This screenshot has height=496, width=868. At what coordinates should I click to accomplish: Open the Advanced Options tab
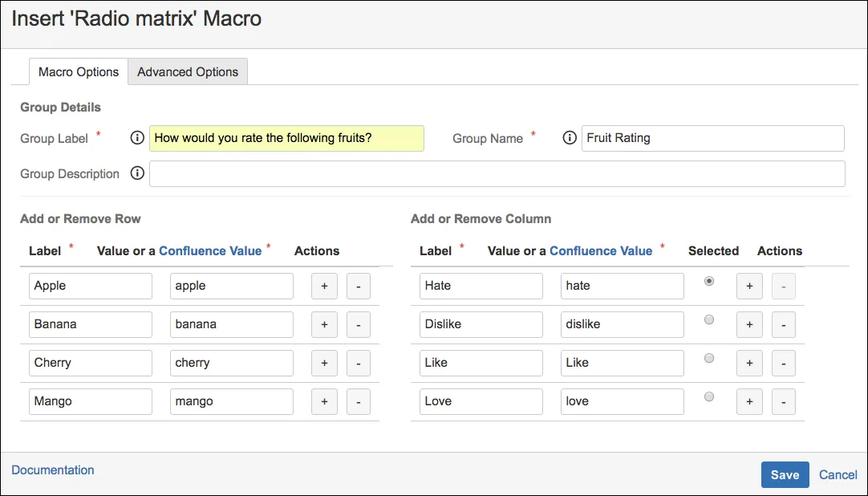pos(188,72)
